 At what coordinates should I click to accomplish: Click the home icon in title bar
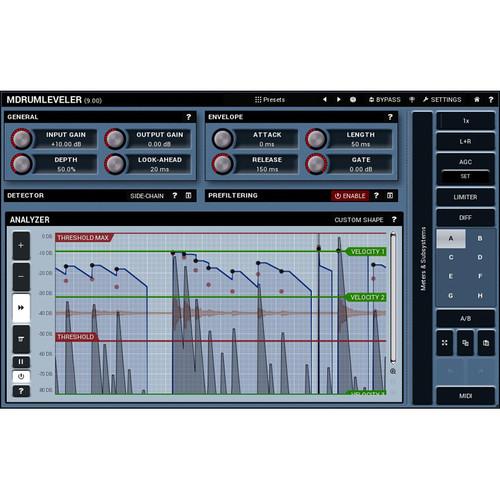pyautogui.click(x=477, y=100)
